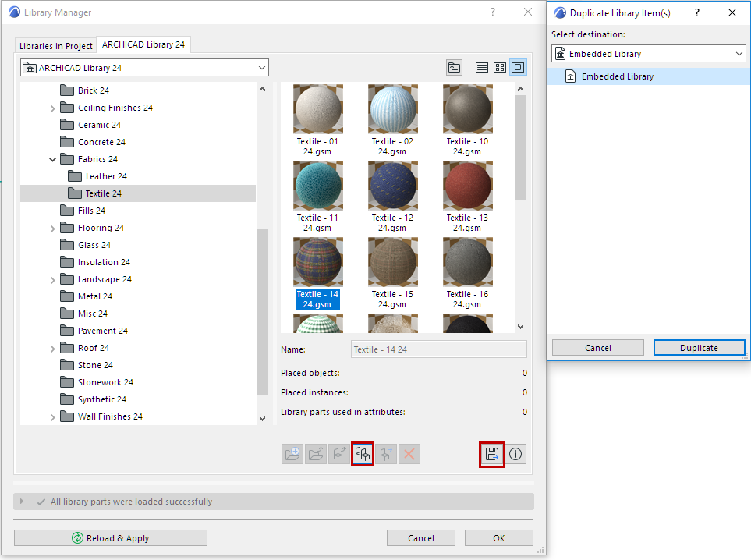Select the Misc 24 folder
The width and height of the screenshot is (751, 560).
[x=84, y=314]
